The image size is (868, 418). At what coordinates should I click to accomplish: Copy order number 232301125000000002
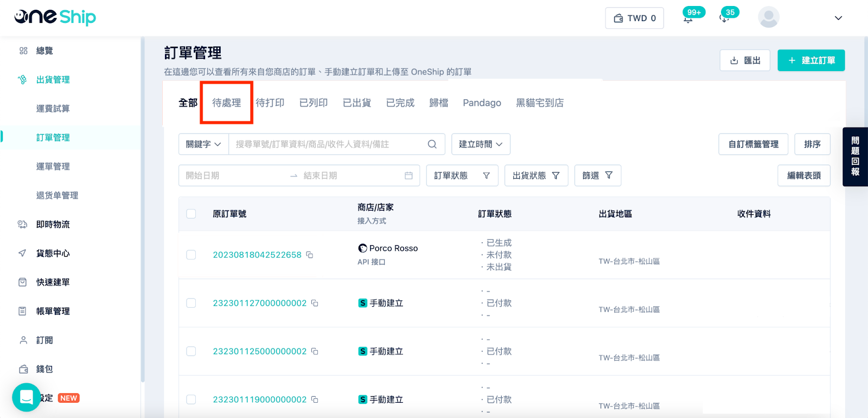[315, 351]
